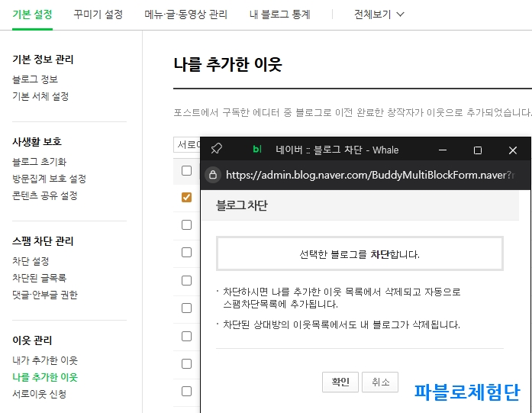This screenshot has height=413, width=532.
Task: Click the 기본 정보 관리 section heading
Action: click(x=43, y=60)
